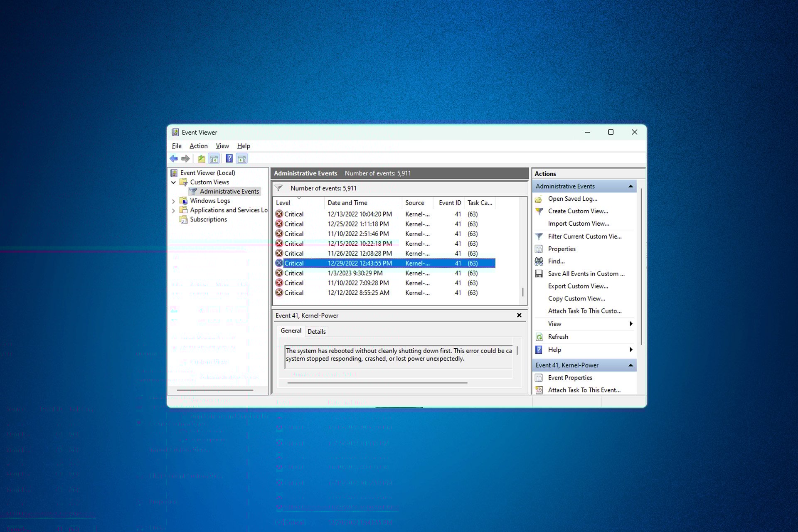Viewport: 798px width, 532px height.
Task: Click the Windows Logs folder icon
Action: 183,201
